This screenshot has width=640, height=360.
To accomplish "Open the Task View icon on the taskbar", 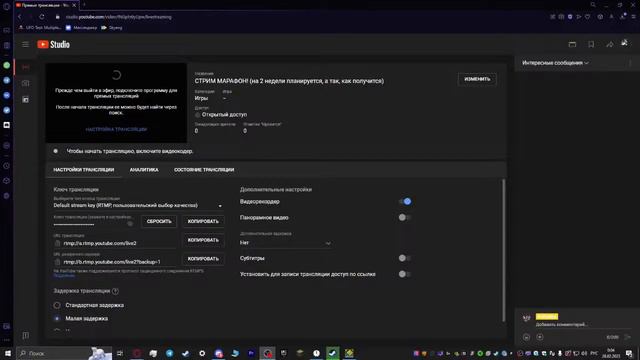I will pyautogui.click(x=120, y=353).
